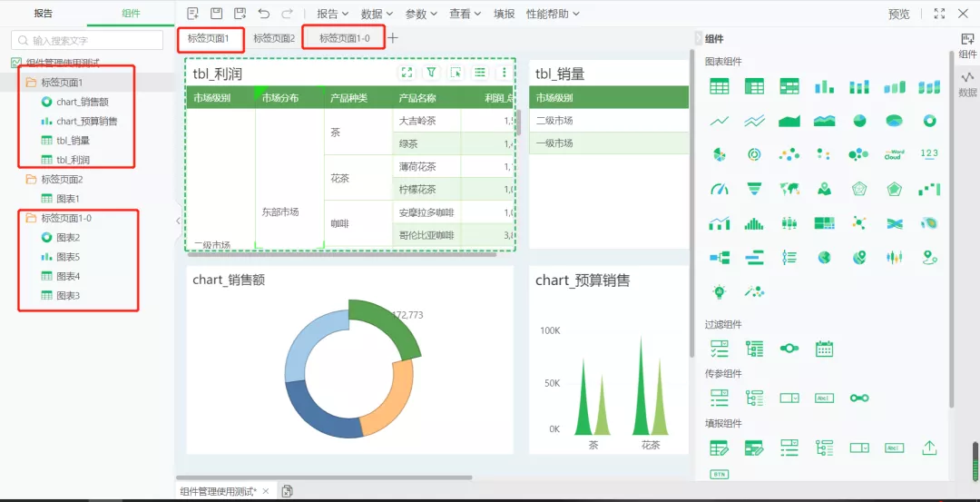Switch to the 组件 left panel tab
This screenshot has width=980, height=502.
pos(131,13)
